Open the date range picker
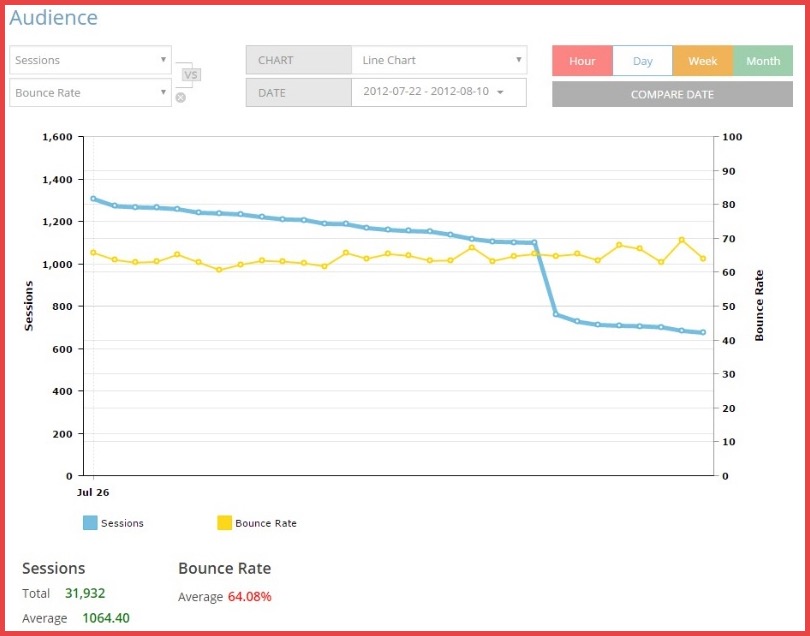 [439, 93]
